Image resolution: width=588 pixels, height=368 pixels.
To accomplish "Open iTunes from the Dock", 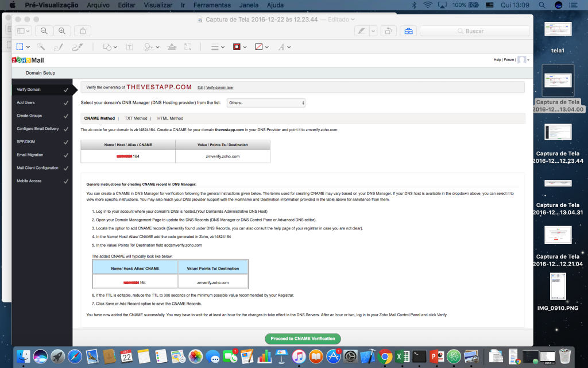I will coord(299,356).
